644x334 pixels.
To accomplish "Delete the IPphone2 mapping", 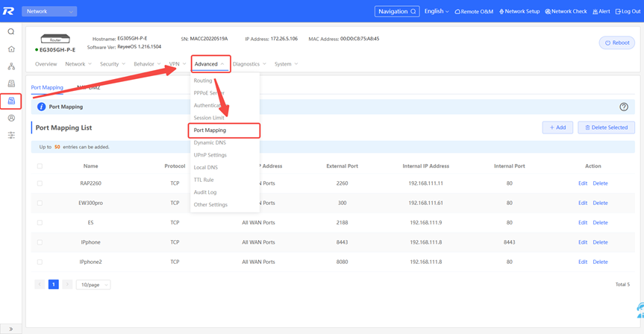I will [x=600, y=262].
